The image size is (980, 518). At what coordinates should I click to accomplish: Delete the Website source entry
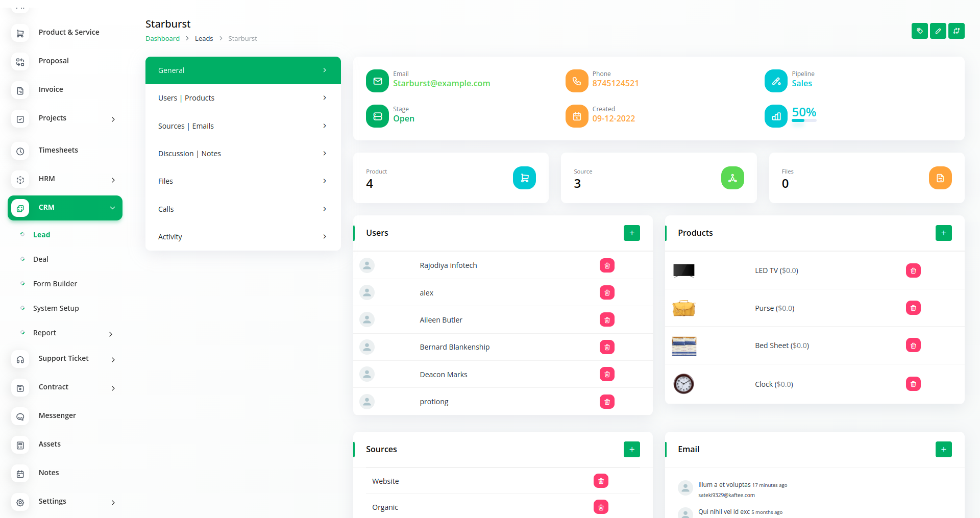click(x=601, y=481)
